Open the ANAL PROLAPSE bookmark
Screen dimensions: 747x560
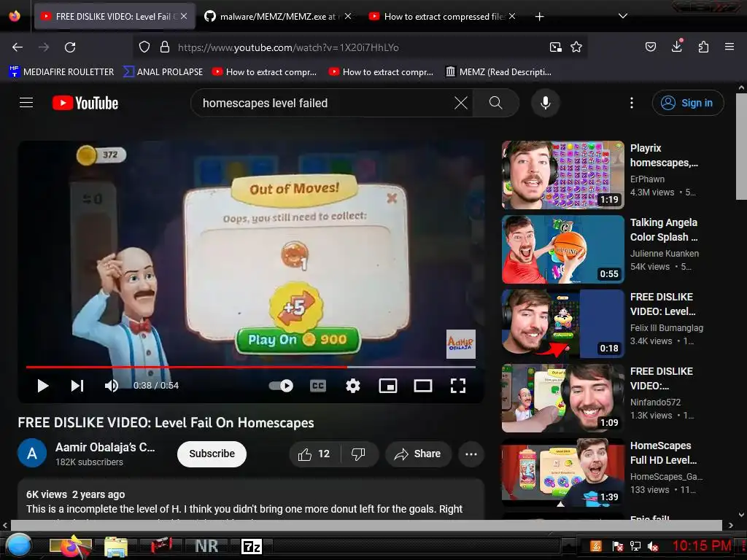click(x=163, y=72)
